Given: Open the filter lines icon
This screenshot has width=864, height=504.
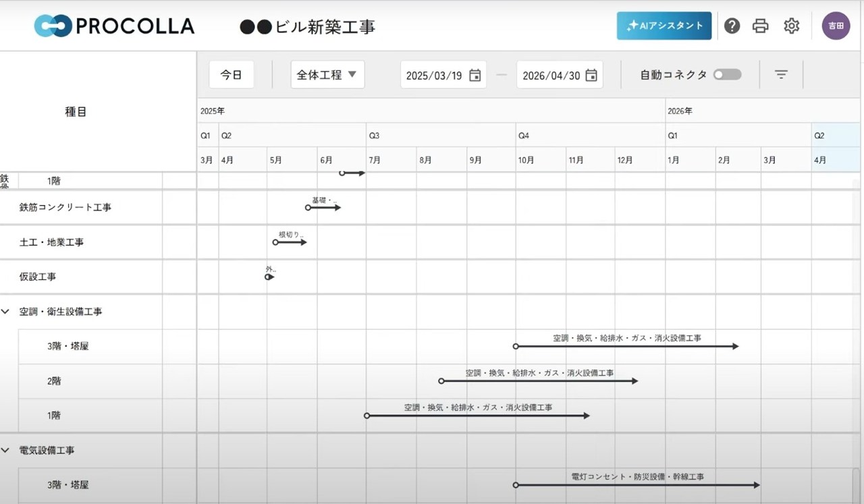Looking at the screenshot, I should (x=781, y=75).
